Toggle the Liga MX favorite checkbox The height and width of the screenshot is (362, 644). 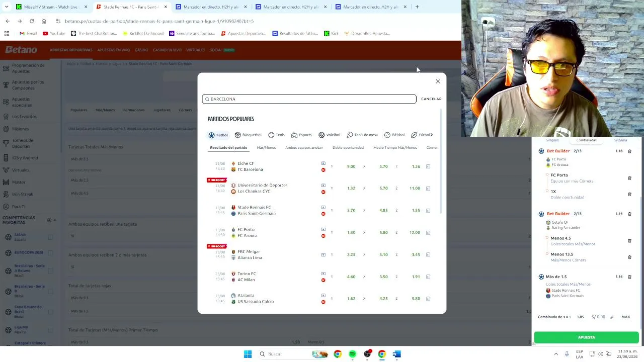coord(50,330)
